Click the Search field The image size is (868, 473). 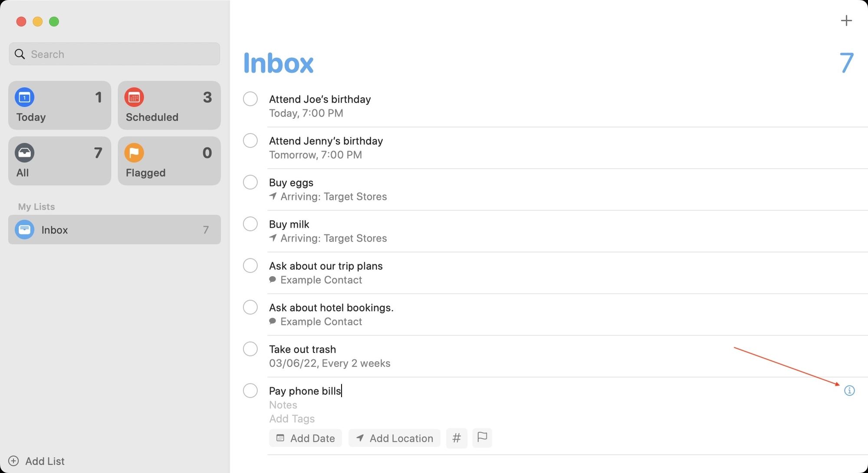coord(114,54)
